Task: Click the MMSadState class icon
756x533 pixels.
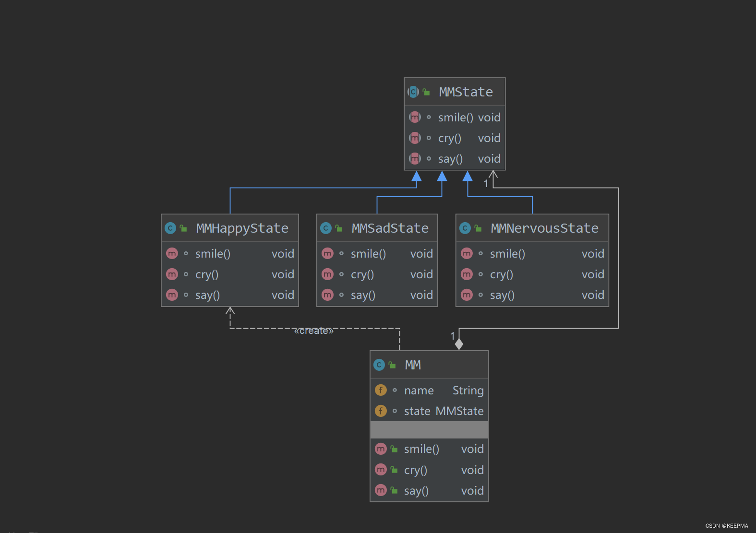Action: pyautogui.click(x=326, y=228)
